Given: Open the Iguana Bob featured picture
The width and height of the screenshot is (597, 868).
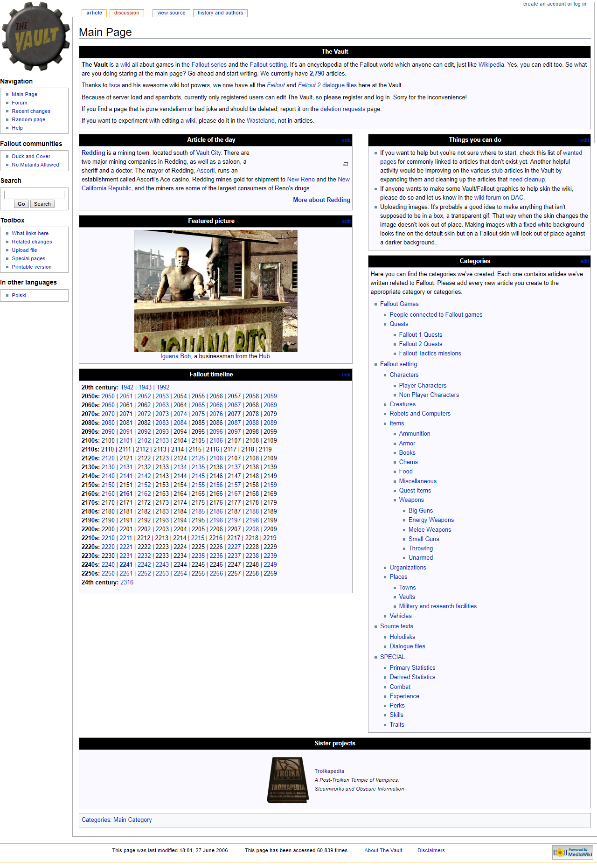Looking at the screenshot, I should coord(215,291).
